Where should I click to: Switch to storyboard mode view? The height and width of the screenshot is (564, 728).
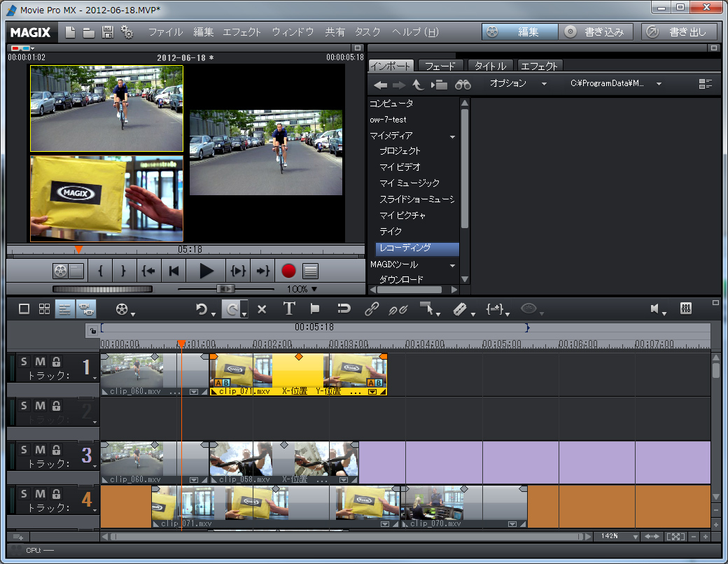pos(24,309)
